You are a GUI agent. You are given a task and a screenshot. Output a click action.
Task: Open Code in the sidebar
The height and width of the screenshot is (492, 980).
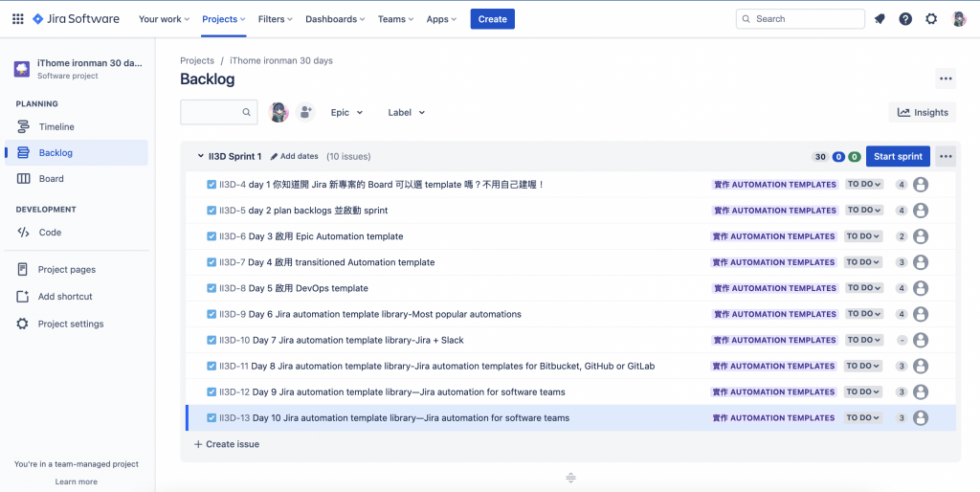[x=77, y=233]
